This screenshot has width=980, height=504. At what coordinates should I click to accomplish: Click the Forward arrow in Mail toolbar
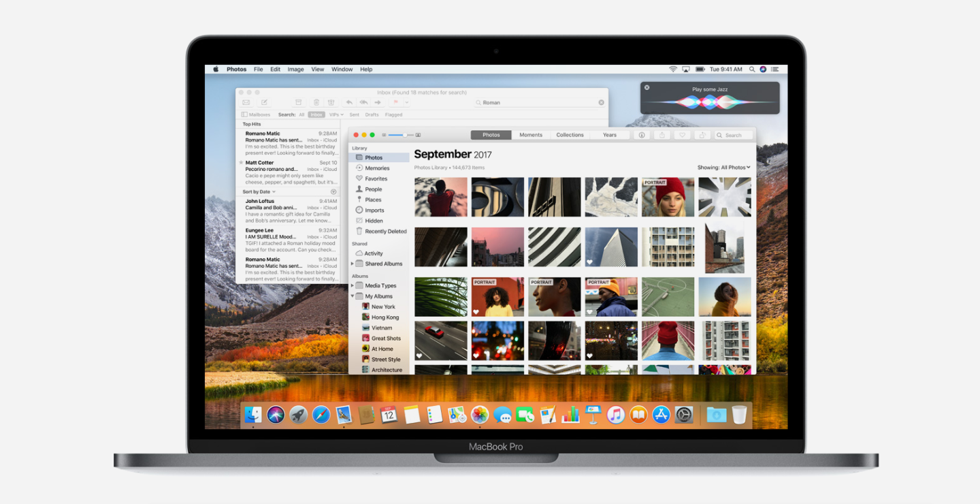pos(378,102)
